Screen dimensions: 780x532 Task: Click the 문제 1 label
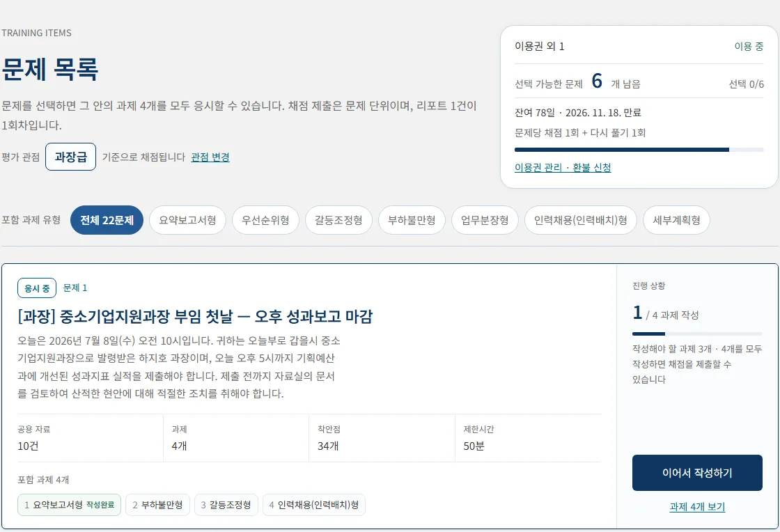point(75,288)
